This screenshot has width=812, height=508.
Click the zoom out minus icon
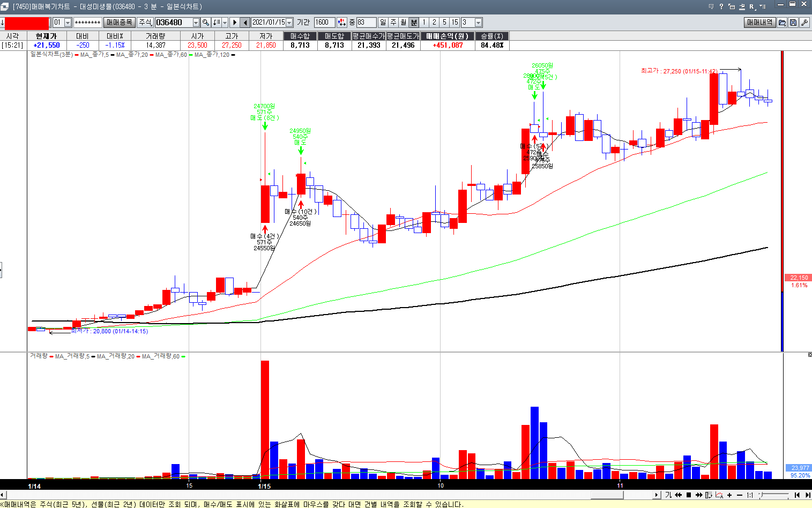740,495
